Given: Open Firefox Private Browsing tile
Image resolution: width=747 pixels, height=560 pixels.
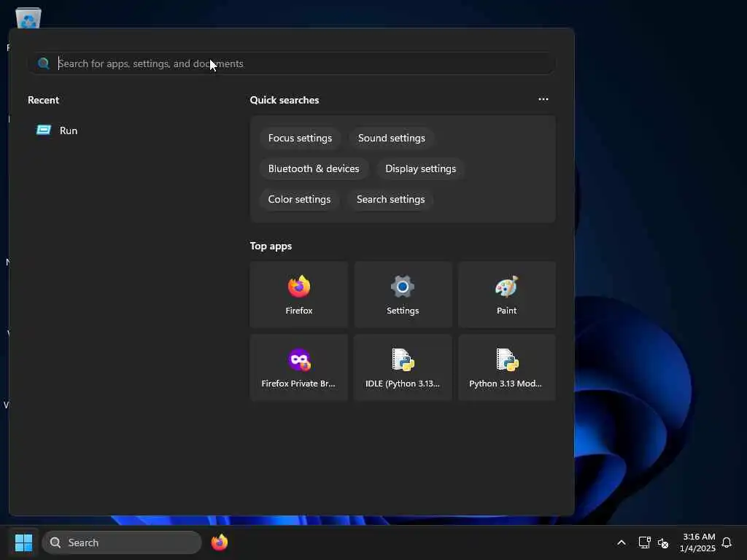Looking at the screenshot, I should [298, 367].
